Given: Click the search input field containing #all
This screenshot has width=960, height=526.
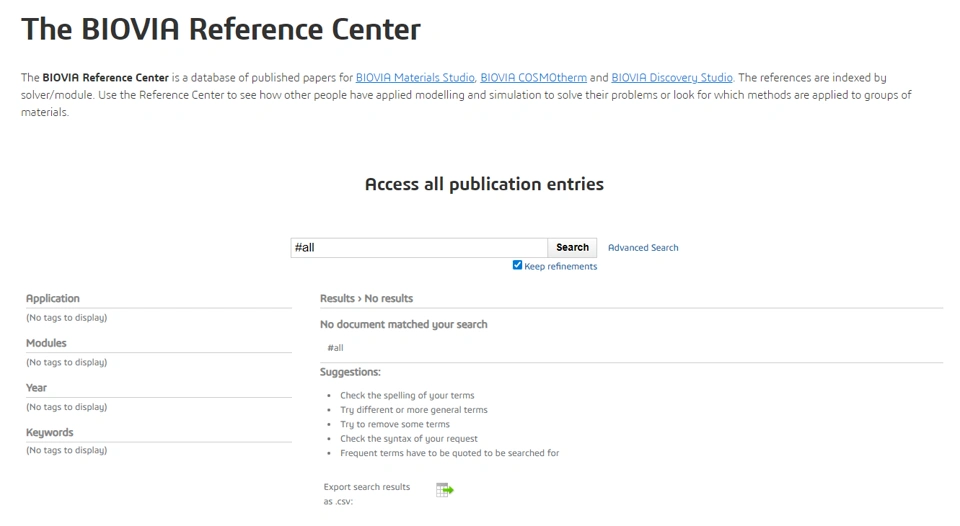Looking at the screenshot, I should tap(419, 247).
